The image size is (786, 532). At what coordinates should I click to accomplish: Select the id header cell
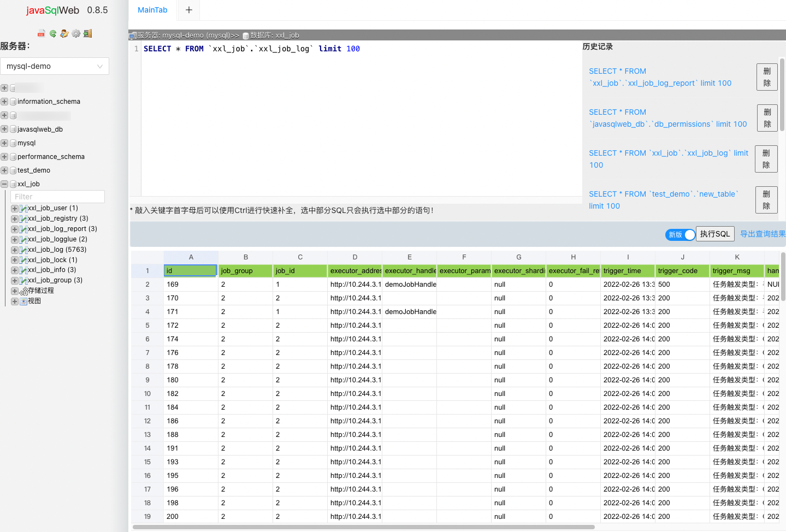[x=191, y=270]
